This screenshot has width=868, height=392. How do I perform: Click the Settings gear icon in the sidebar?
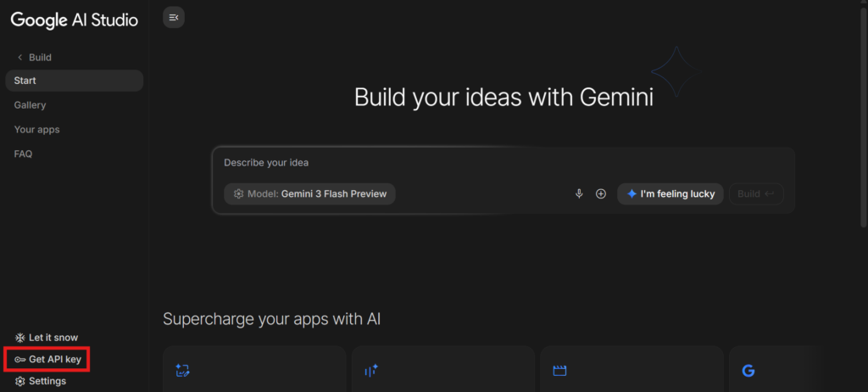tap(19, 382)
